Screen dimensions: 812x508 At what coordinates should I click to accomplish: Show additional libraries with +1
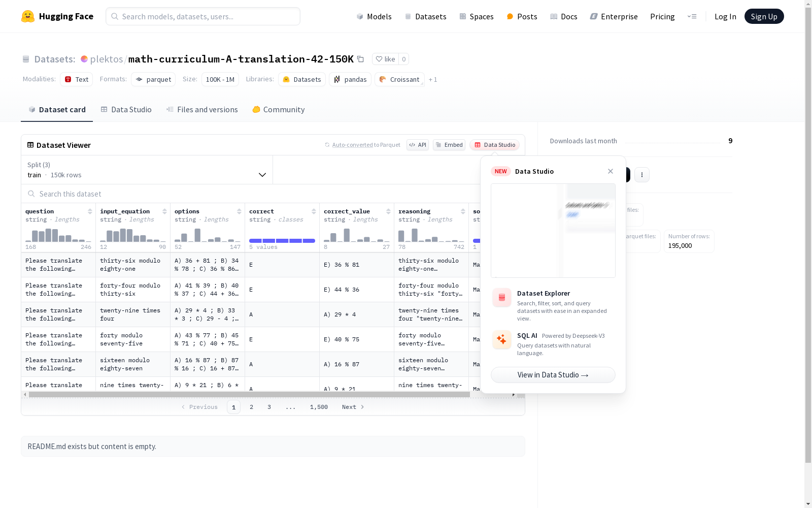[433, 80]
